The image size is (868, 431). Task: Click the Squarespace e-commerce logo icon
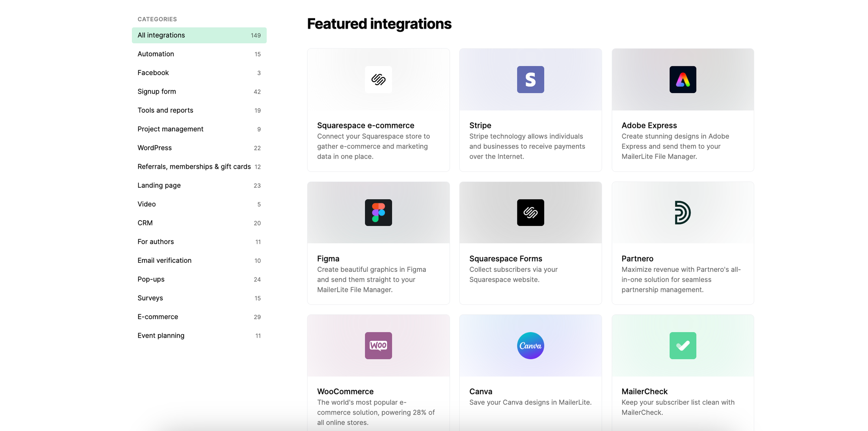point(378,80)
